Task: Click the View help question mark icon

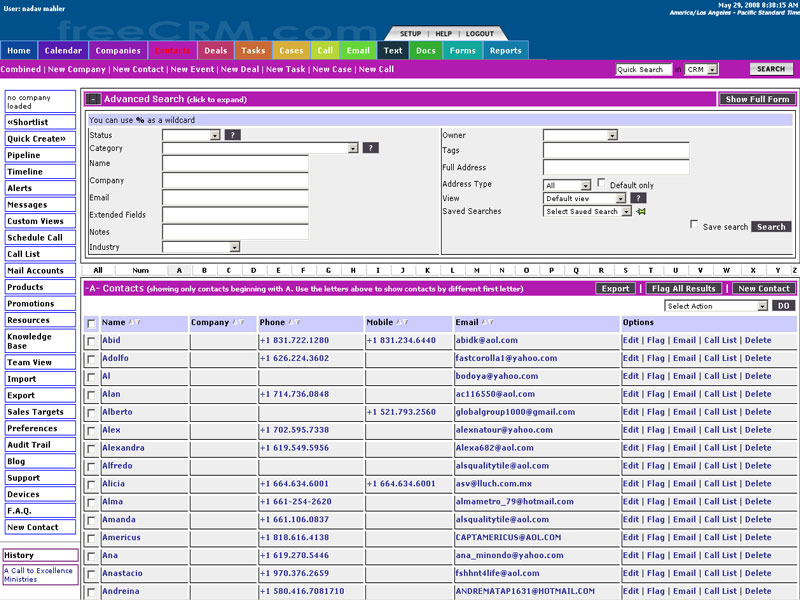Action: click(638, 198)
